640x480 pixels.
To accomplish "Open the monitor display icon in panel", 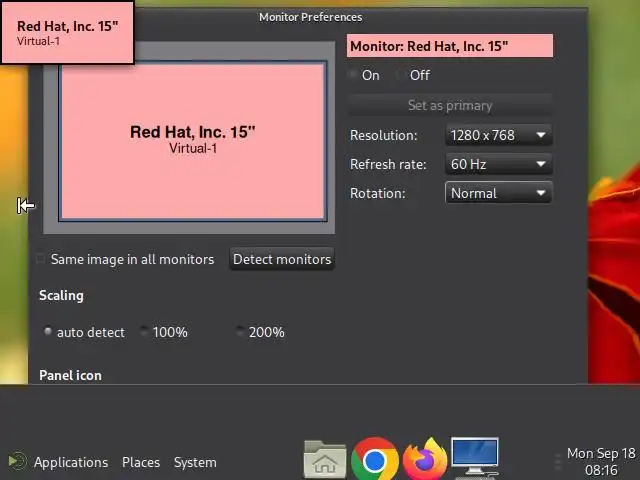I will (x=475, y=457).
